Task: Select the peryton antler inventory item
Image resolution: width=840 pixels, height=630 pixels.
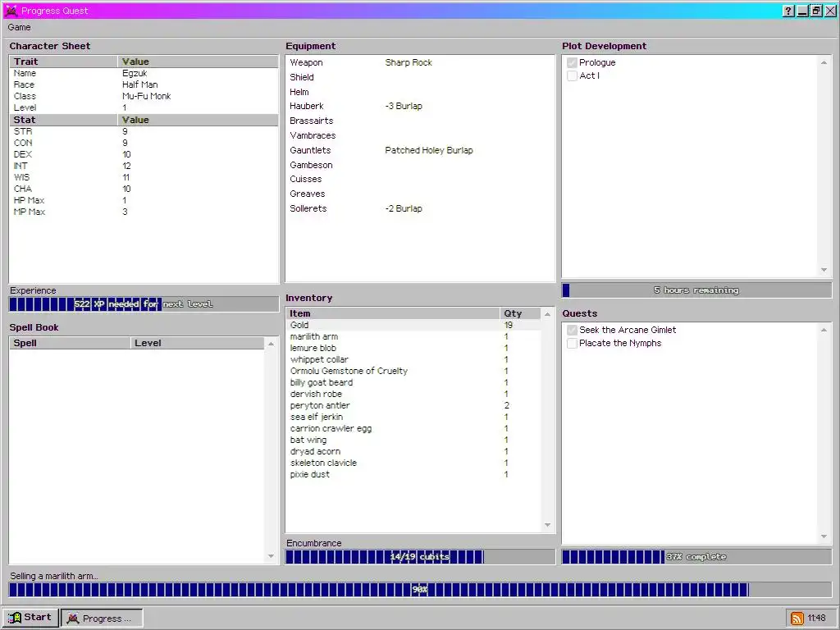Action: pyautogui.click(x=413, y=406)
